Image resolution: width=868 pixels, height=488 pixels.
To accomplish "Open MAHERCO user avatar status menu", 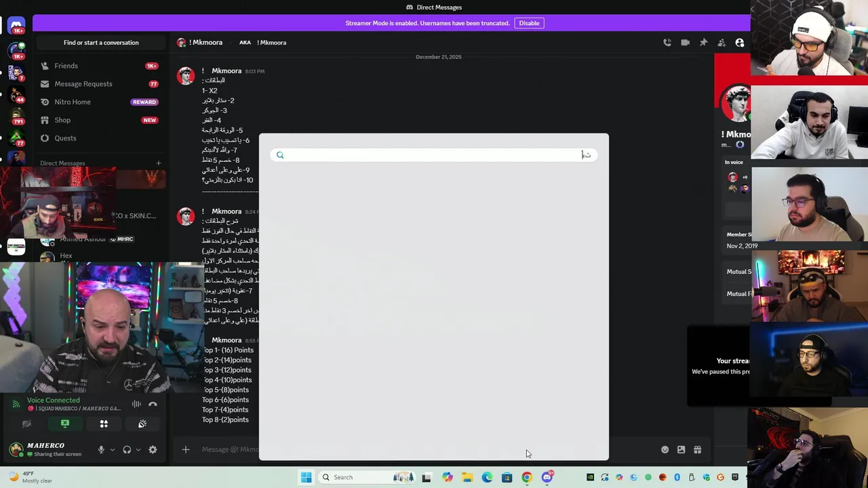I will tap(16, 449).
